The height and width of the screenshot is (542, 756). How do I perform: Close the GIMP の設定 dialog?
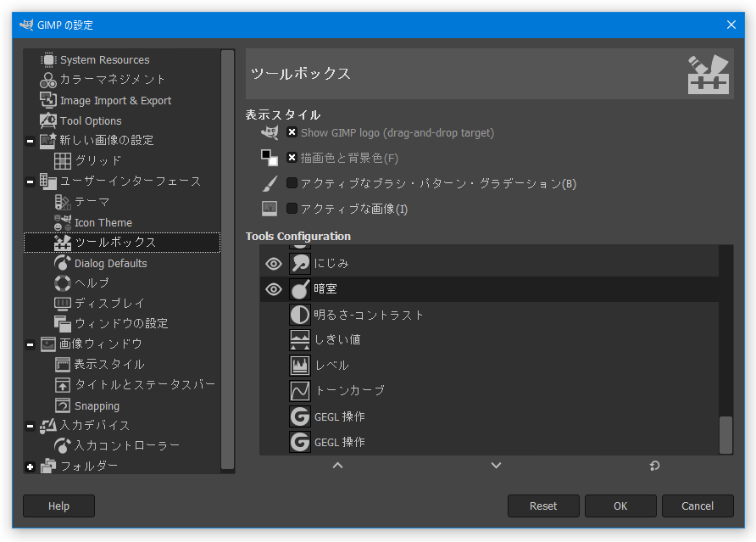pyautogui.click(x=731, y=25)
